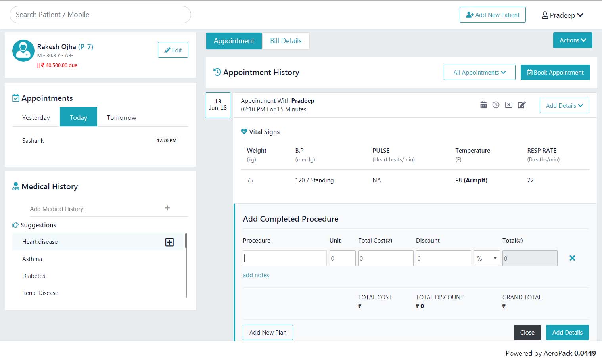Click the plus box icon beside Heart disease

pos(169,242)
